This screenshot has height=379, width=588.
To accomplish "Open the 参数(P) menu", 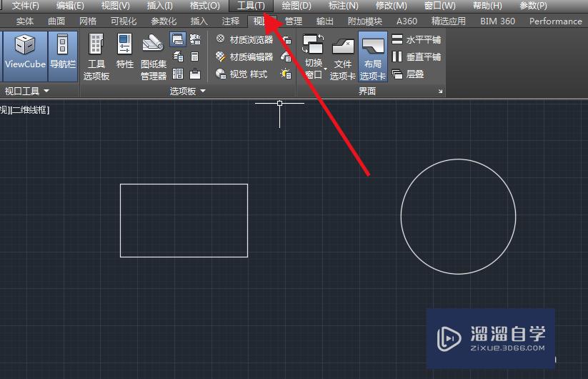I will click(533, 6).
